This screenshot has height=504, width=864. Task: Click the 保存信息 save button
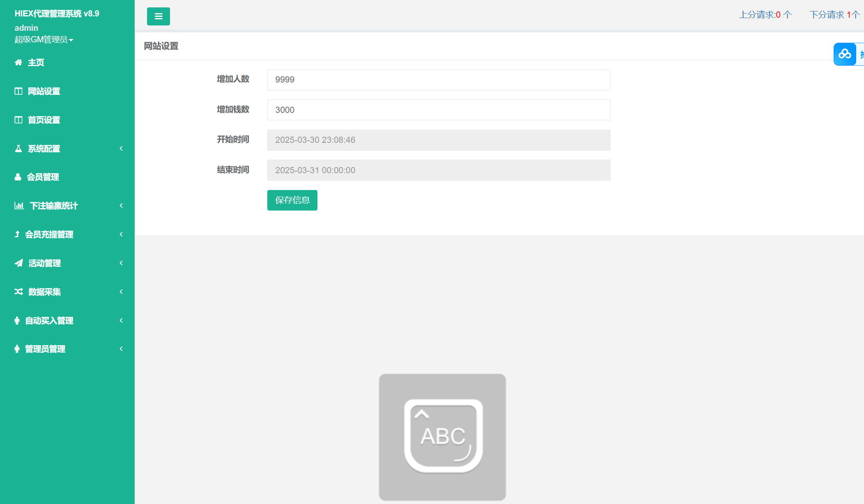click(292, 200)
